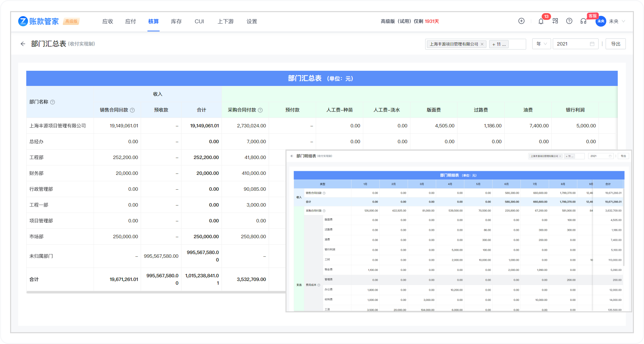Screen dimensions: 644x344
Task: Click the company multi-select filter field
Action: click(475, 44)
